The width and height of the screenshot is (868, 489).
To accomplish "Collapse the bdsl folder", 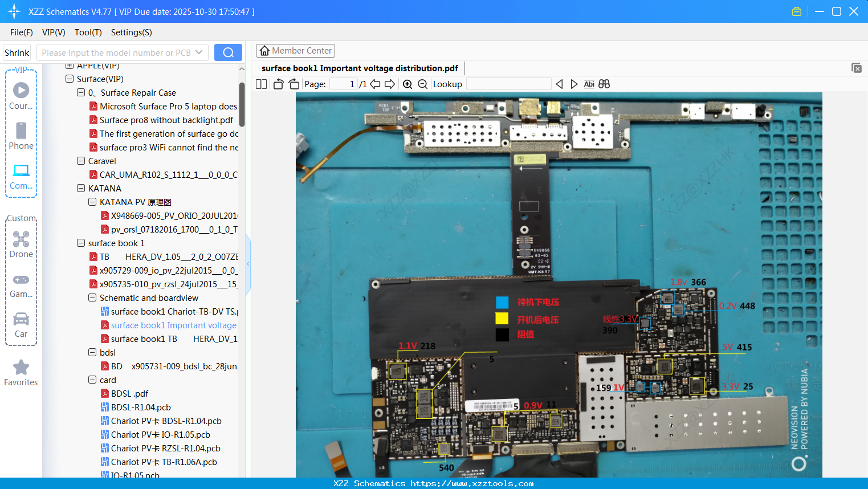I will pyautogui.click(x=92, y=352).
